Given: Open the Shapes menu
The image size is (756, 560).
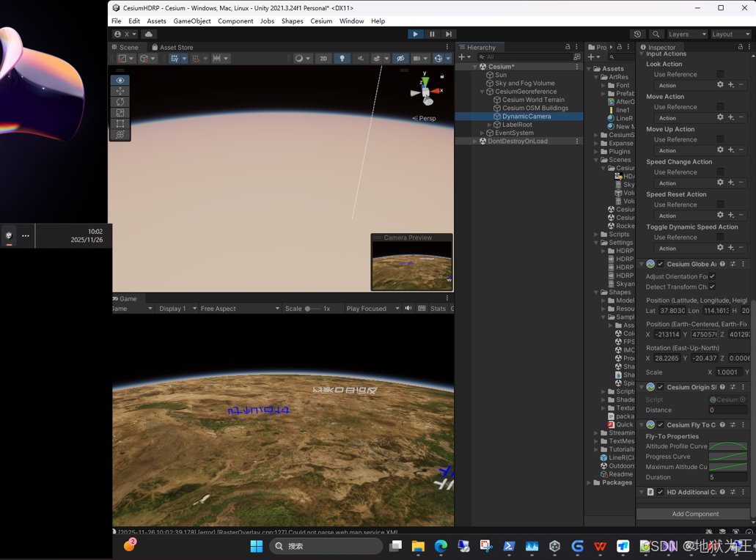Looking at the screenshot, I should click(292, 21).
